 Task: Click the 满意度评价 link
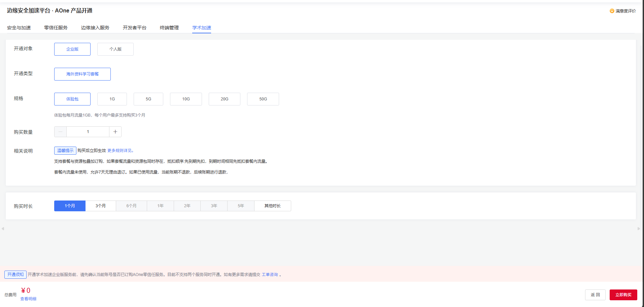[x=626, y=11]
